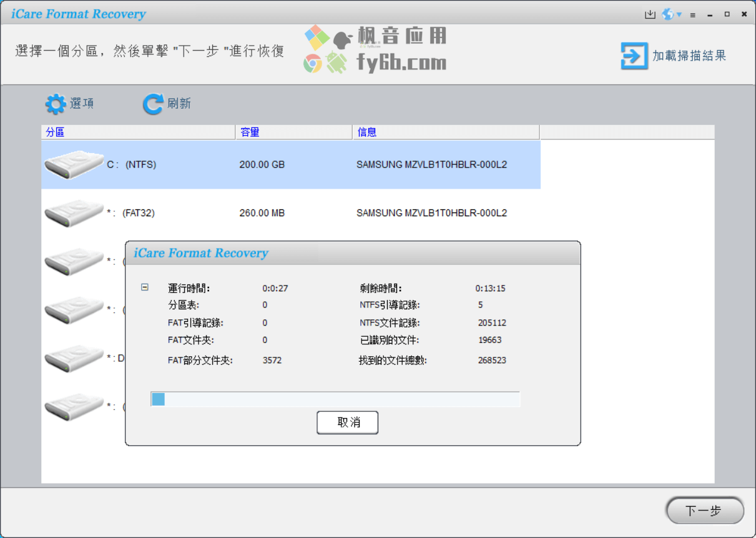Minimize the iCare Format Recovery window
This screenshot has width=756, height=538.
click(710, 14)
